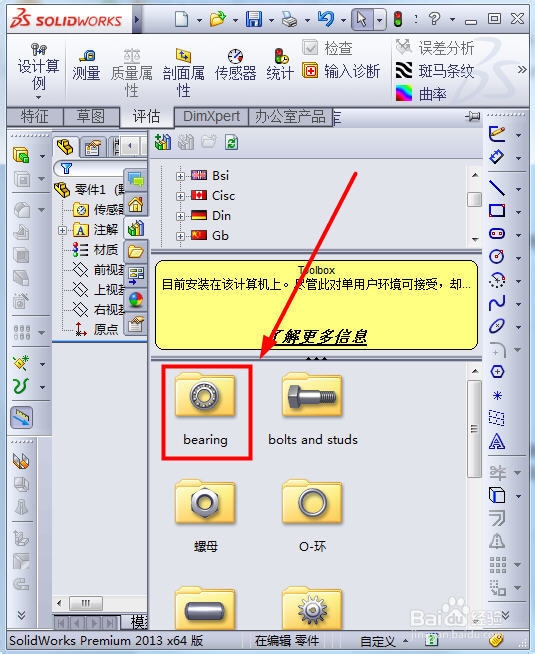Click the Help question mark icon

pyautogui.click(x=435, y=19)
